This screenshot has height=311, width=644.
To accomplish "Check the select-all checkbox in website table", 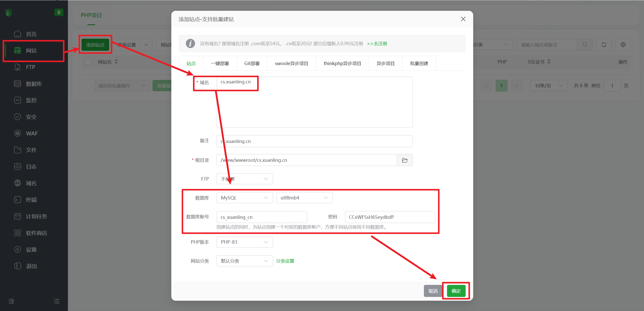I will (x=88, y=62).
